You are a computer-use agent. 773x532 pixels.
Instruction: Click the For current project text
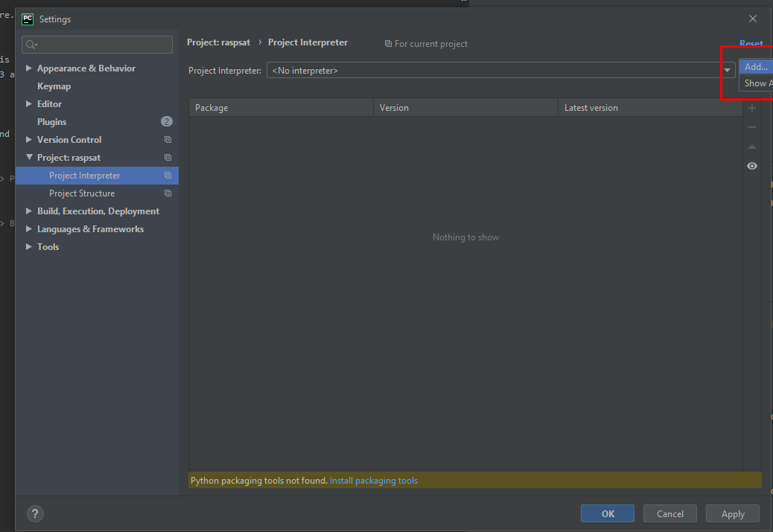coord(431,44)
